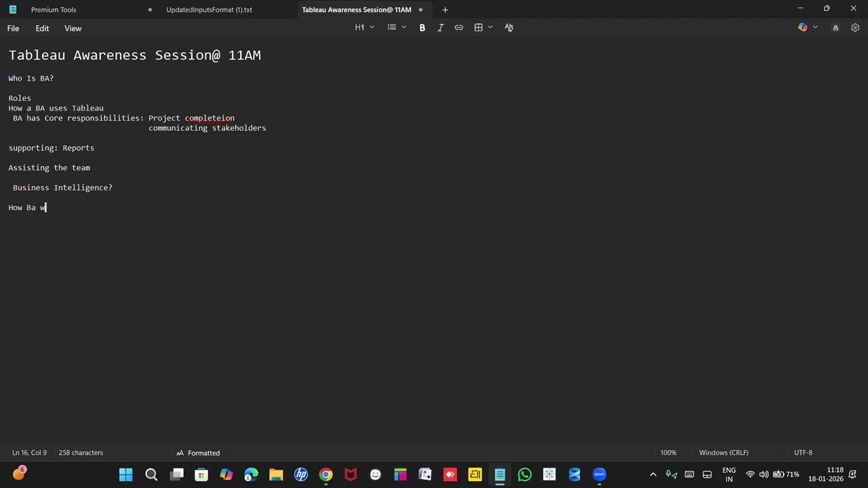Viewport: 868px width, 488px height.
Task: Click the line "Assisting the team"
Action: click(49, 168)
